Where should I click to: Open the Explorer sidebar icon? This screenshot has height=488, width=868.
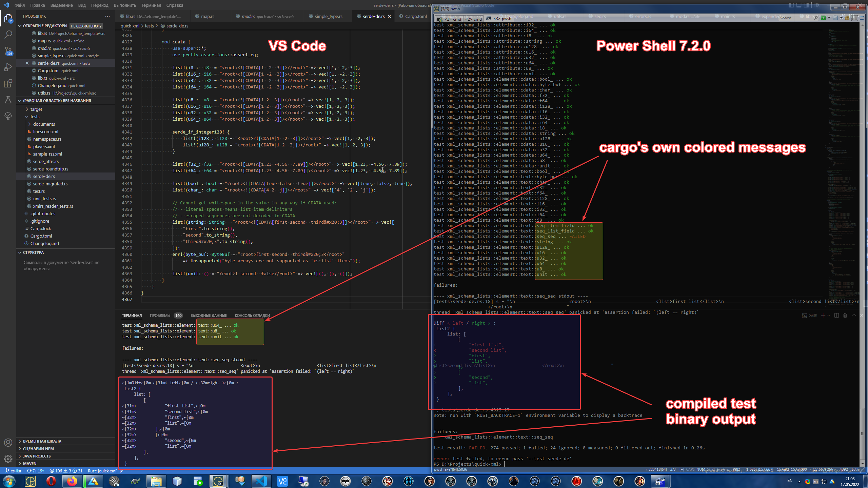coord(8,19)
